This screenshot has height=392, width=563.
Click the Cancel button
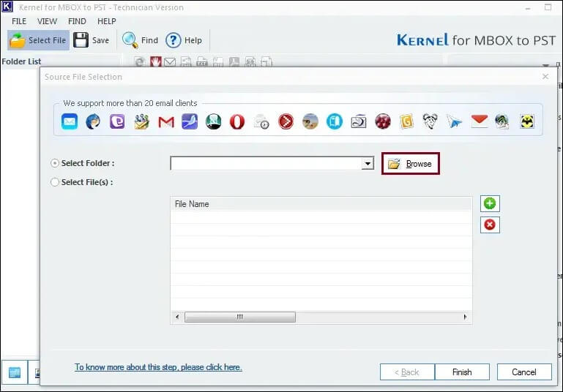click(524, 372)
